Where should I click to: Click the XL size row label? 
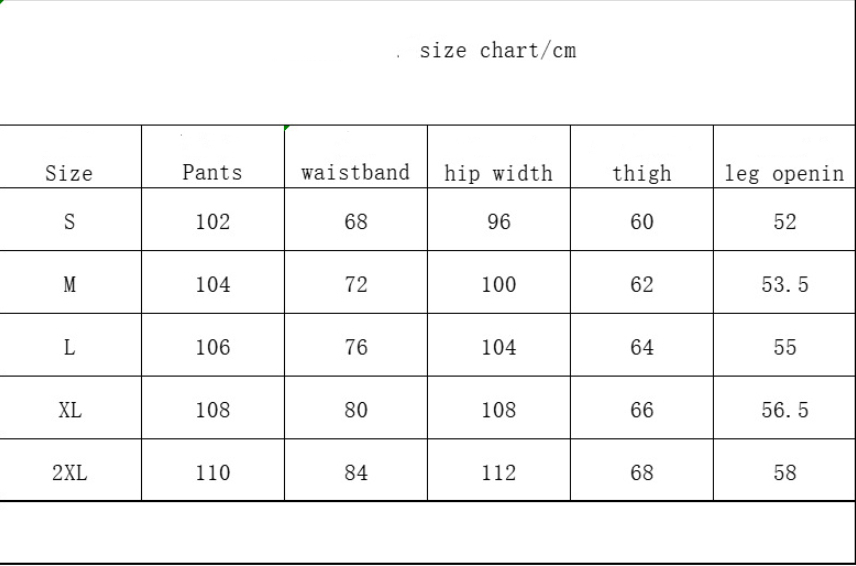69,410
